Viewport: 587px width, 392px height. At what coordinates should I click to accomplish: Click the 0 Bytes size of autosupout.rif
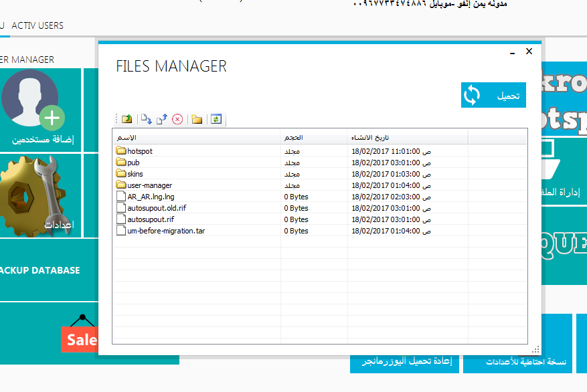[296, 219]
